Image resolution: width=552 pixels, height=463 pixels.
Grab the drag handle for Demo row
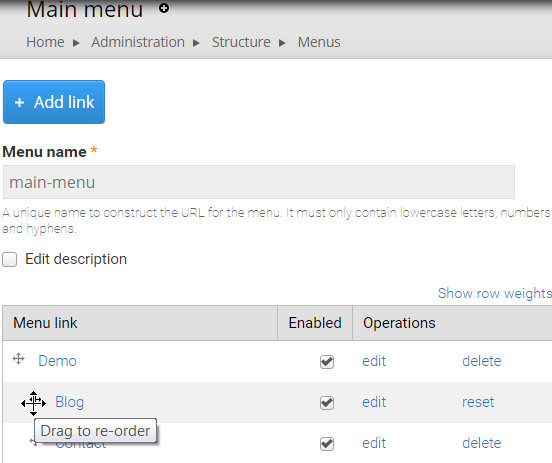point(18,359)
